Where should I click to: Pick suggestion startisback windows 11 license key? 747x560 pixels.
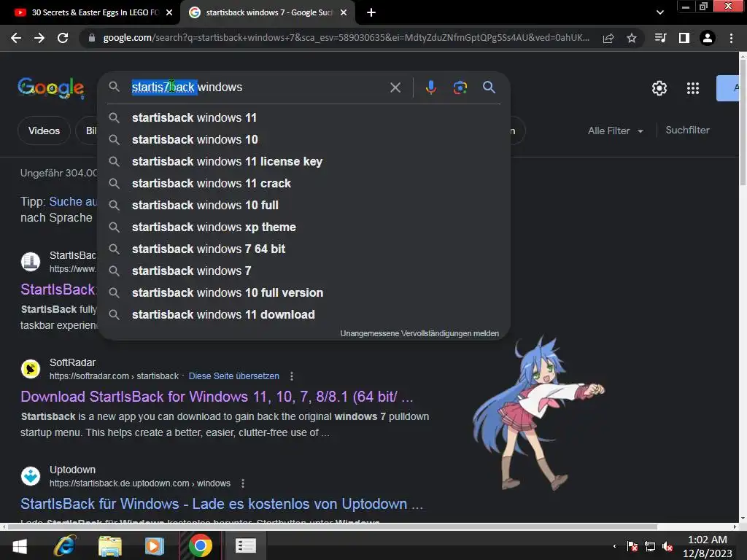coord(304,161)
